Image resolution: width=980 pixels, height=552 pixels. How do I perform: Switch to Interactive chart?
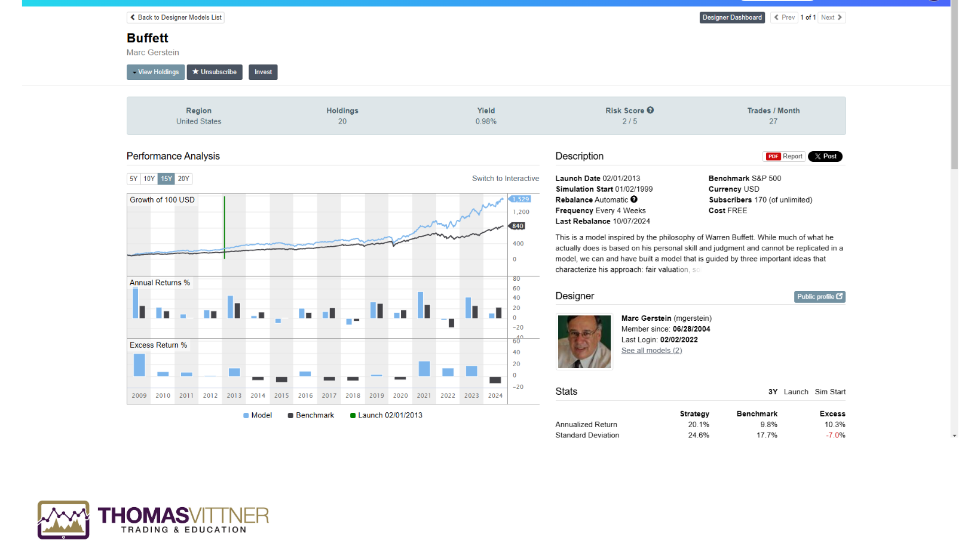(x=505, y=179)
